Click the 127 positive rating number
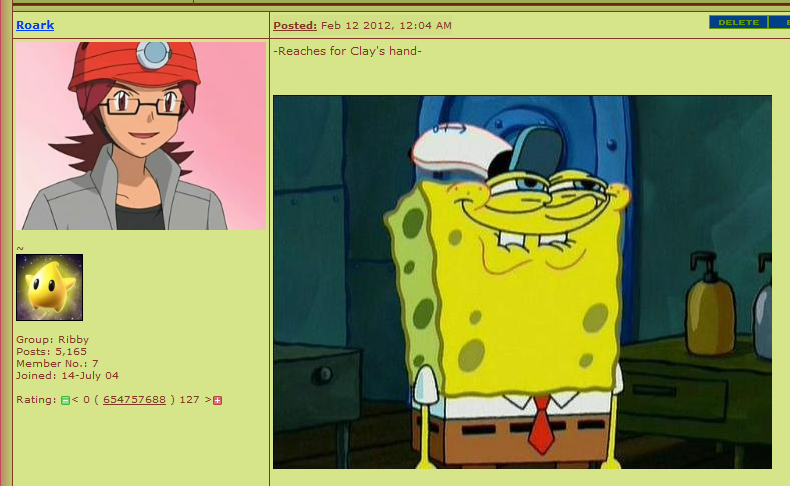The height and width of the screenshot is (486, 790). pyautogui.click(x=189, y=399)
